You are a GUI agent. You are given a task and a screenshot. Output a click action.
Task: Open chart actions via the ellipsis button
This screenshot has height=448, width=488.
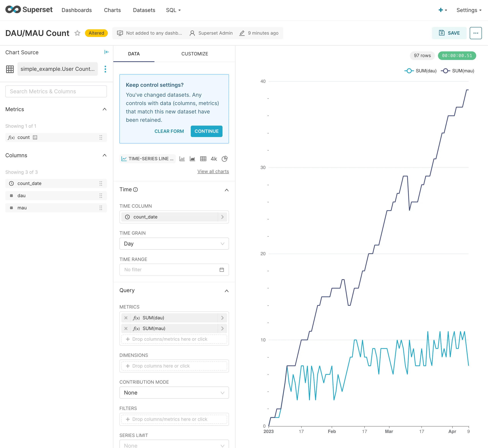(476, 33)
